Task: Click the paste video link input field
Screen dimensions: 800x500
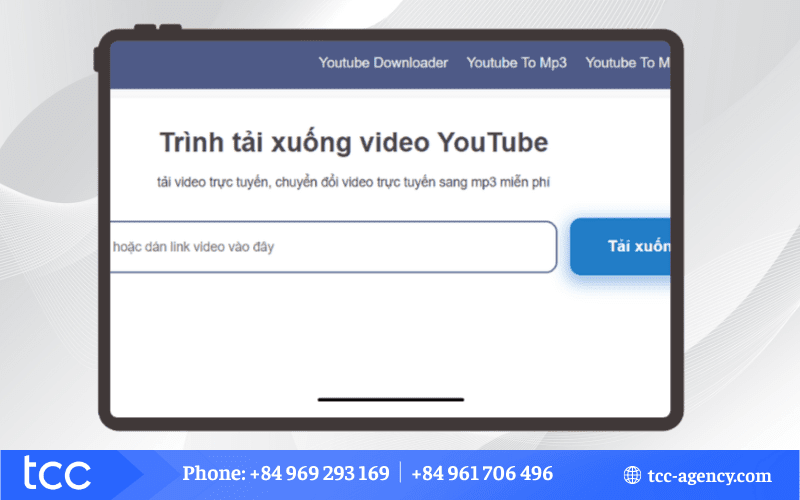Action: 333,247
